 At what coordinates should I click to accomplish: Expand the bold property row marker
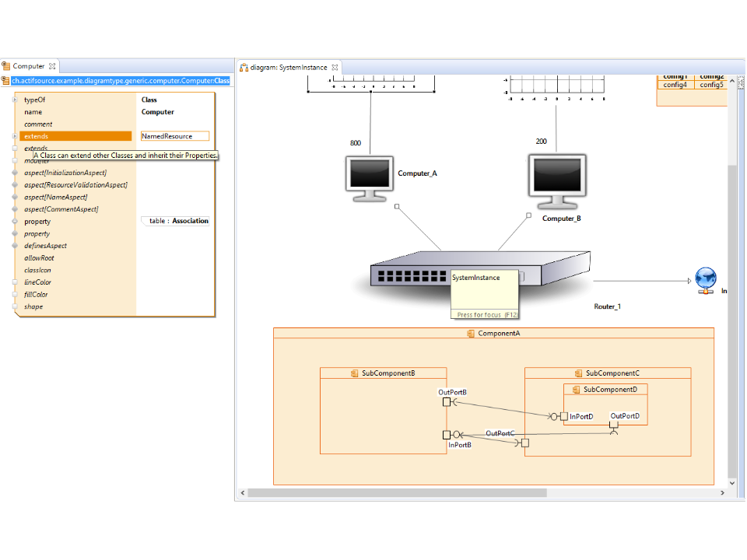[15, 222]
